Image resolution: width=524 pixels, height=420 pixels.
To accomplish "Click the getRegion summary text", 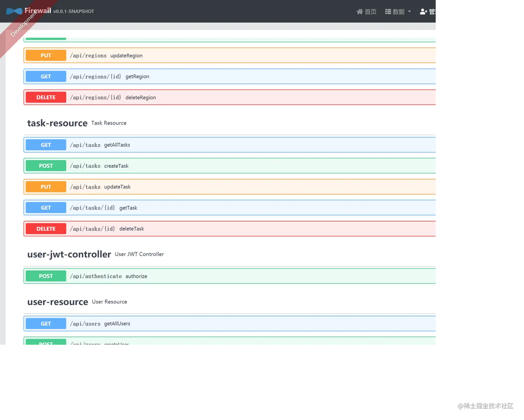I will pos(137,77).
